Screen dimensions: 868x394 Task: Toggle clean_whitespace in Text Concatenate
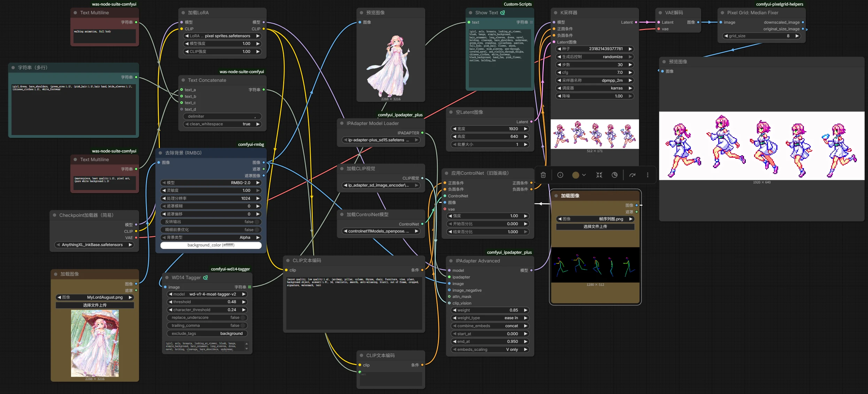[x=222, y=124]
